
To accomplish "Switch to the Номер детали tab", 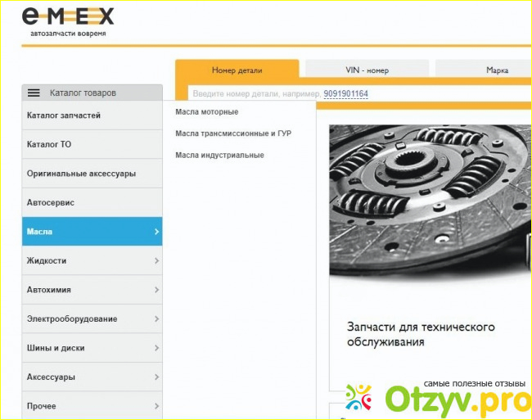I will click(237, 70).
